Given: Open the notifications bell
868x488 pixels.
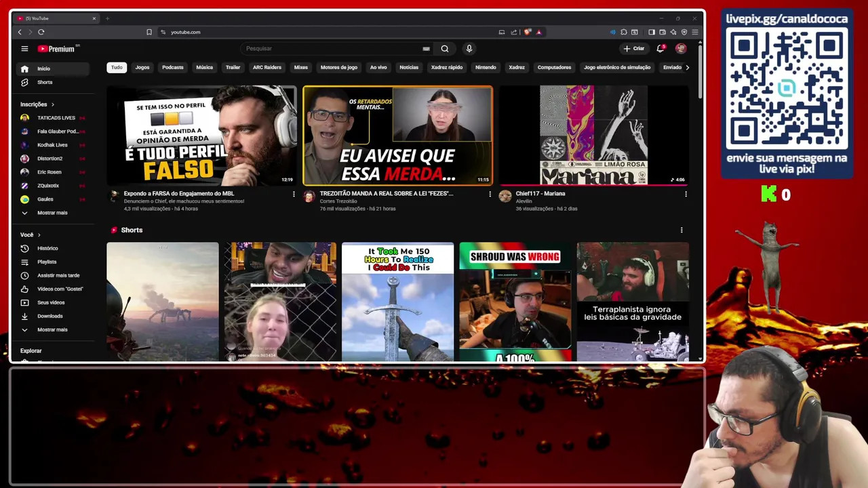Looking at the screenshot, I should (660, 49).
